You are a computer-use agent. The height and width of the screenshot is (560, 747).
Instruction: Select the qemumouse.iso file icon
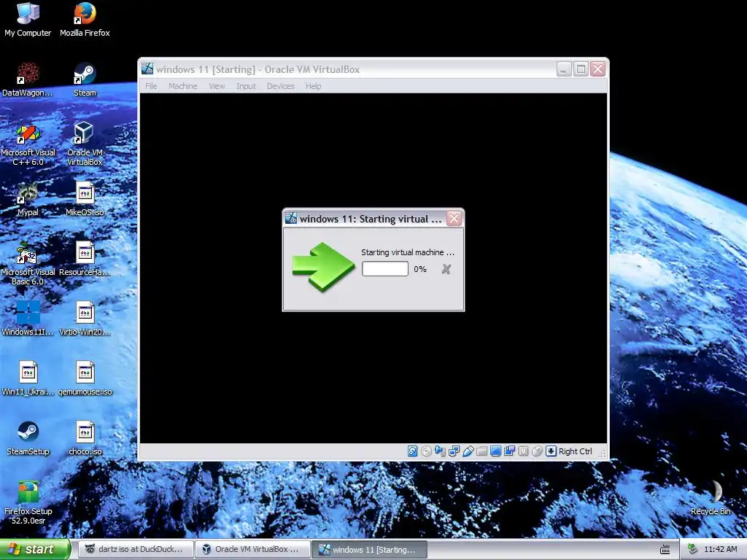click(x=85, y=378)
